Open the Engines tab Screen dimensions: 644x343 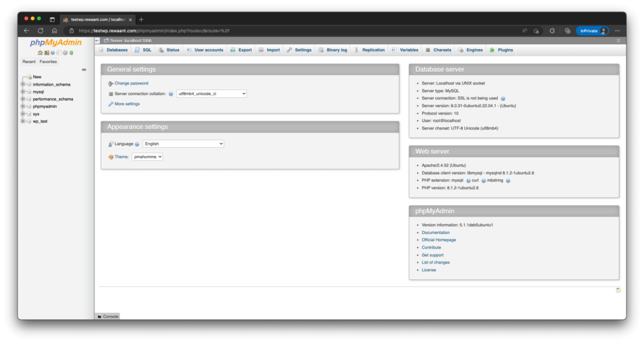click(470, 50)
